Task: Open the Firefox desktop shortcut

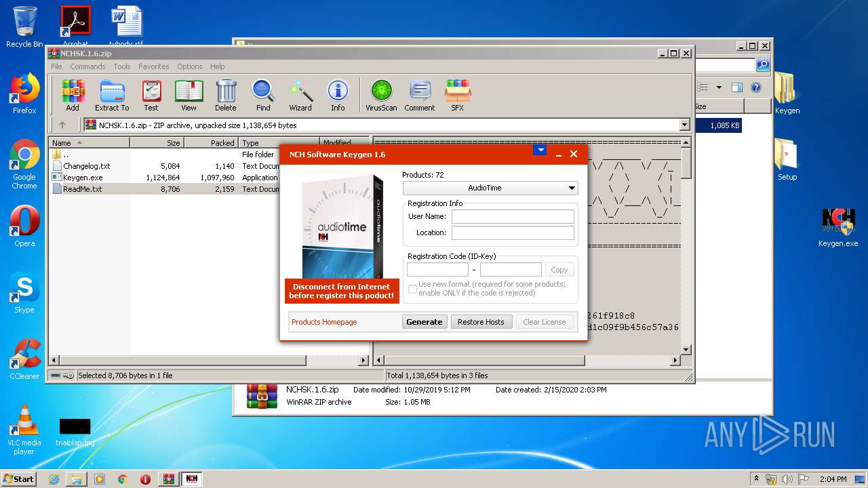Action: point(24,94)
